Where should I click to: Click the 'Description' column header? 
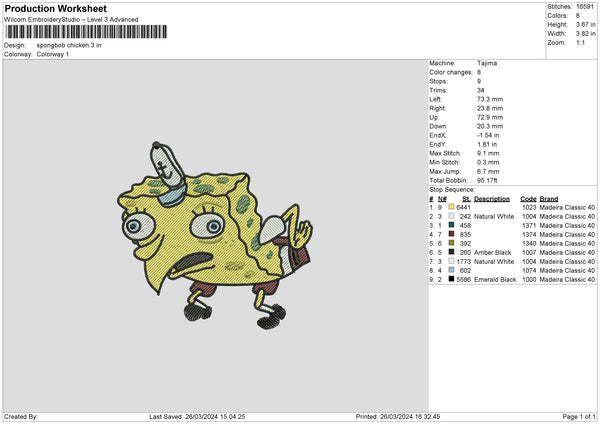492,199
